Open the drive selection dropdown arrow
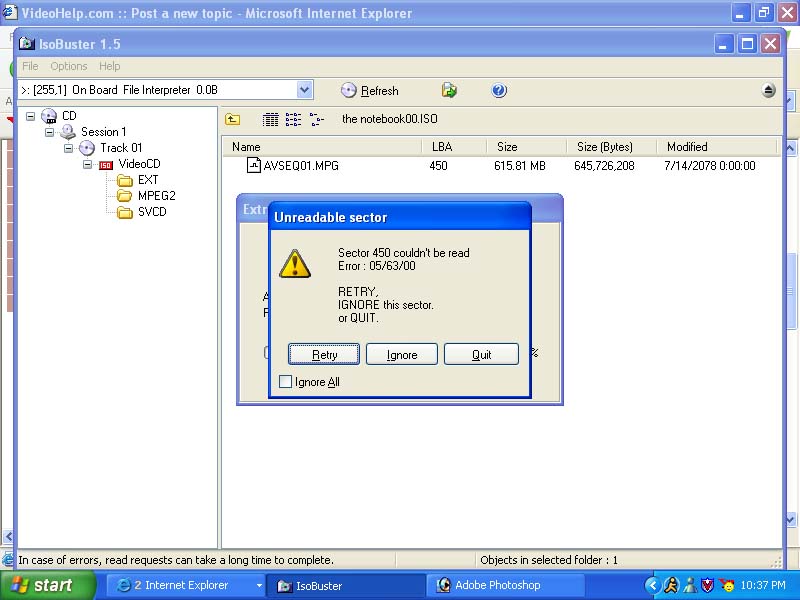The height and width of the screenshot is (600, 800). [304, 90]
